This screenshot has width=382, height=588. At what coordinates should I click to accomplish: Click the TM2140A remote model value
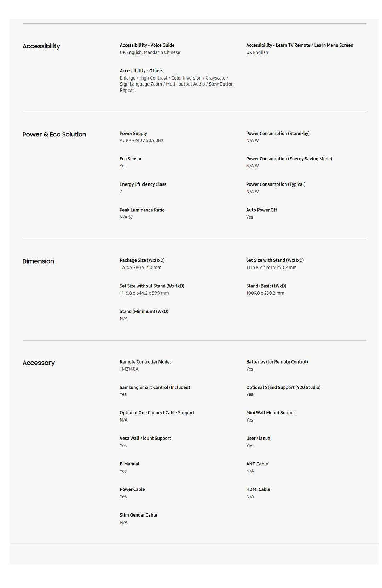pos(129,369)
